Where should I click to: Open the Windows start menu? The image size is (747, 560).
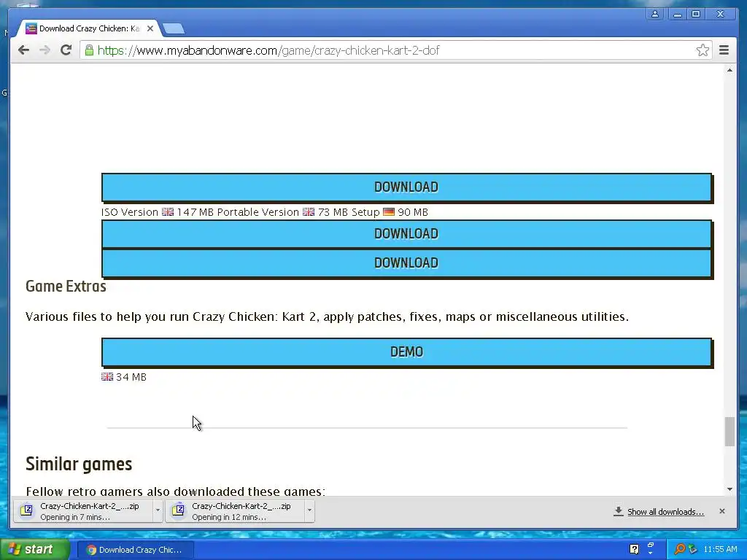(x=34, y=549)
